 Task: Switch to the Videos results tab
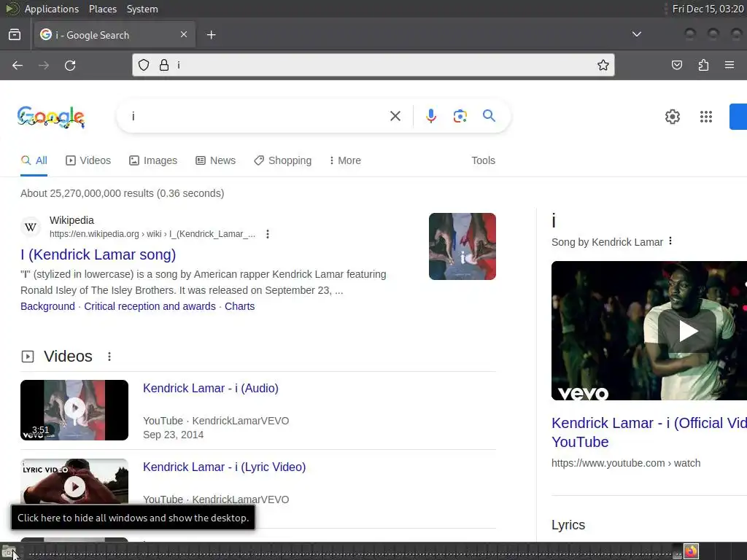click(88, 160)
